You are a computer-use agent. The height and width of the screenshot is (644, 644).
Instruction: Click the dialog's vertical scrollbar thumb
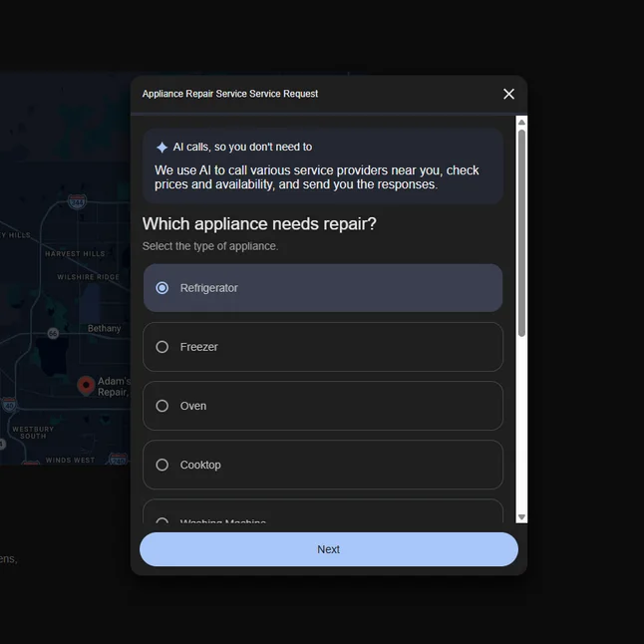[x=521, y=233]
